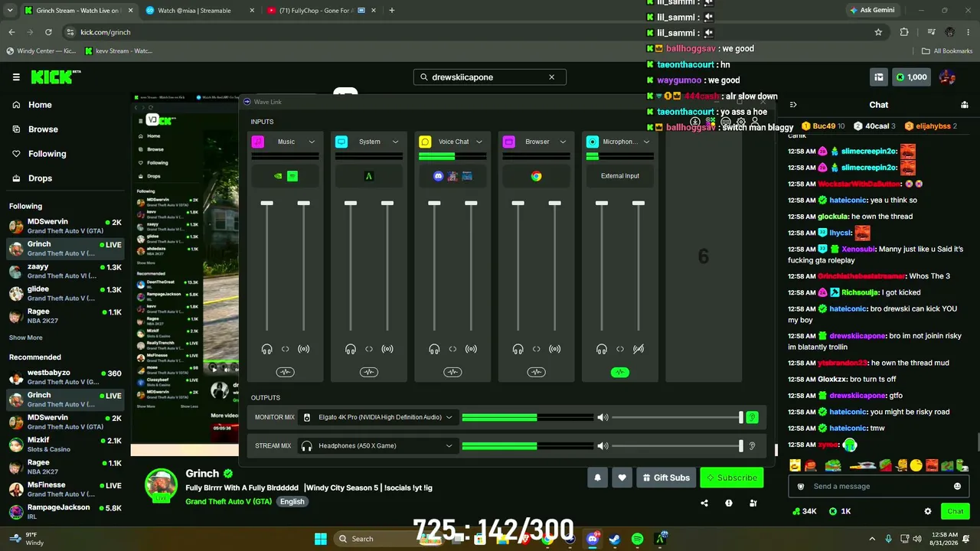Follow Grinch with the heart icon
Screen dimensions: 980x551
pyautogui.click(x=622, y=478)
